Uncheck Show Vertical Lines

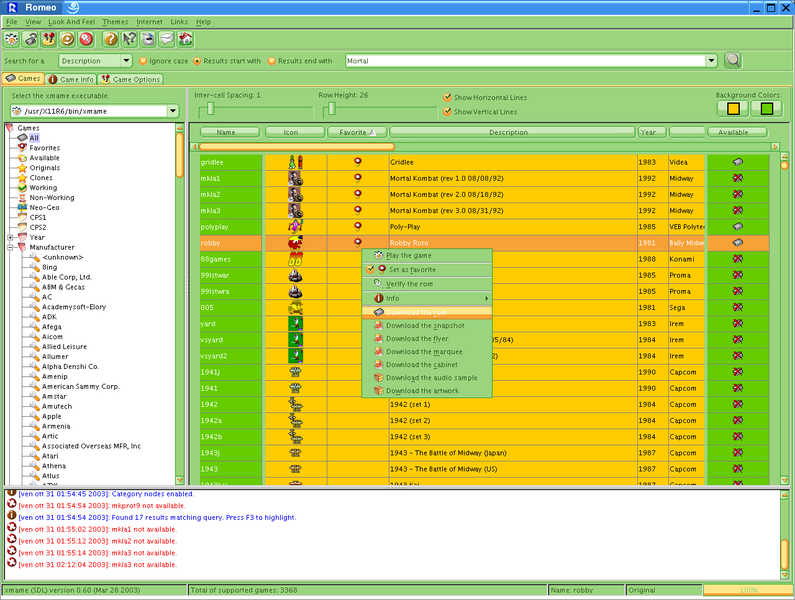(447, 112)
